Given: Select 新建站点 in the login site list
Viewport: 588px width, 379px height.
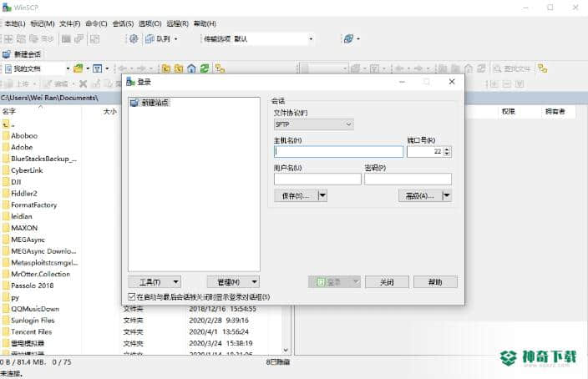Looking at the screenshot, I should pos(150,103).
